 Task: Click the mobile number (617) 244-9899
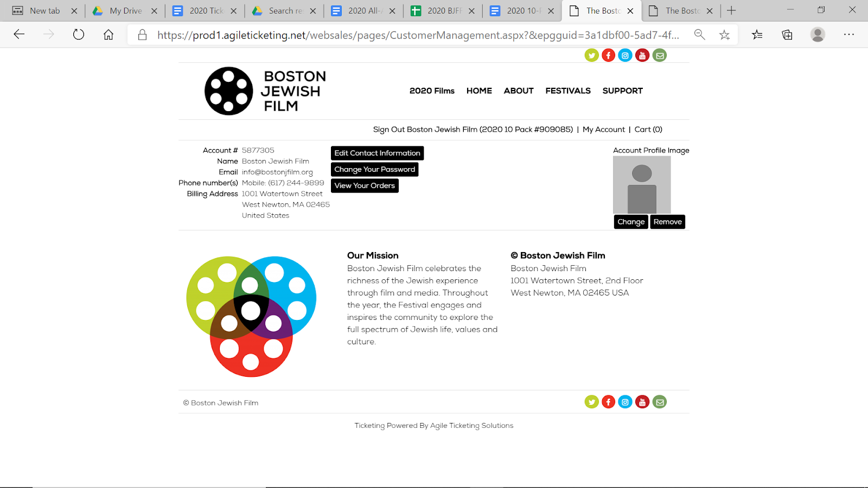(296, 183)
